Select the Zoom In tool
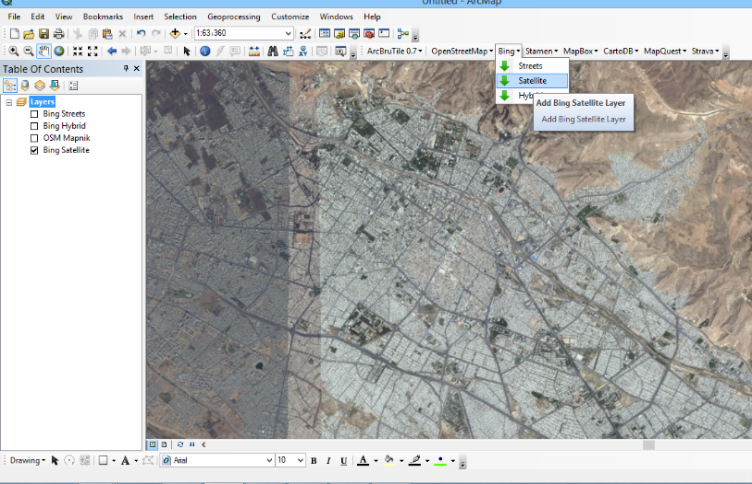This screenshot has width=752, height=484. pyautogui.click(x=13, y=51)
